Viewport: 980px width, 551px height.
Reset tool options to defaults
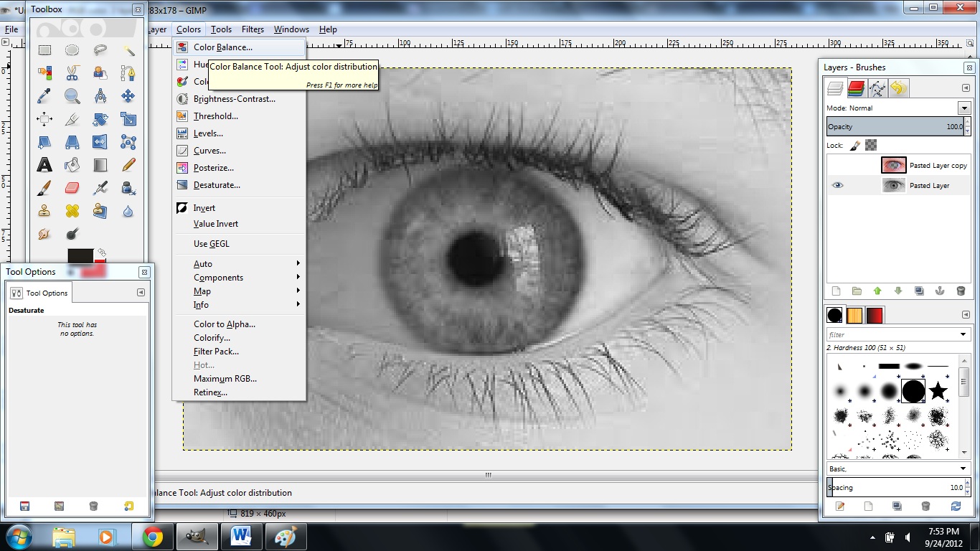coord(128,506)
